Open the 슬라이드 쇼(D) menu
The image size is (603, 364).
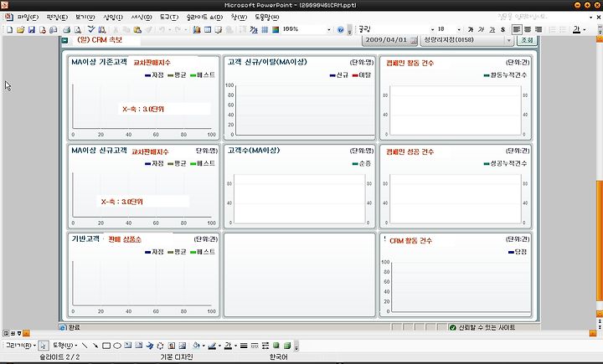pyautogui.click(x=204, y=18)
